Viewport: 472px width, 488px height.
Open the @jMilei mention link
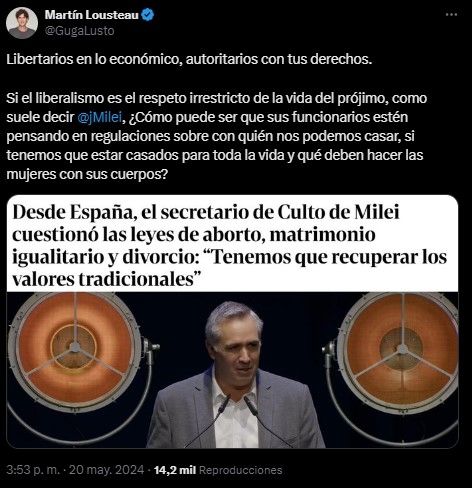tap(99, 117)
